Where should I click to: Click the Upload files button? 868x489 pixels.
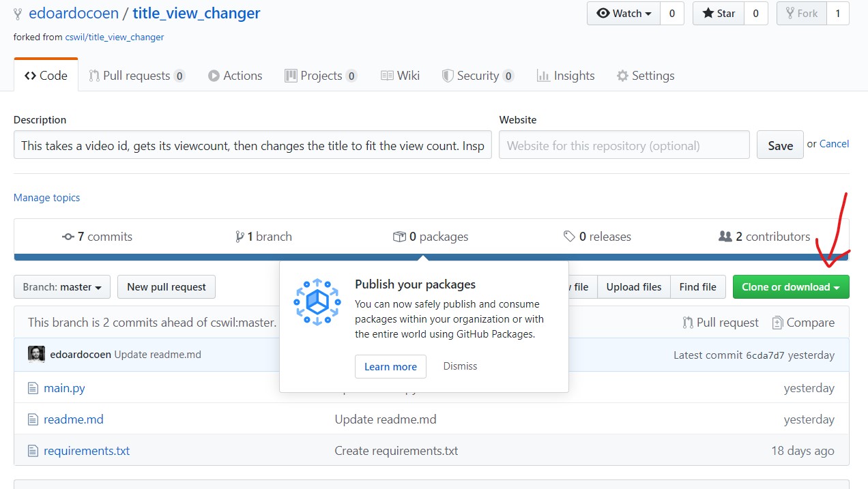(634, 287)
